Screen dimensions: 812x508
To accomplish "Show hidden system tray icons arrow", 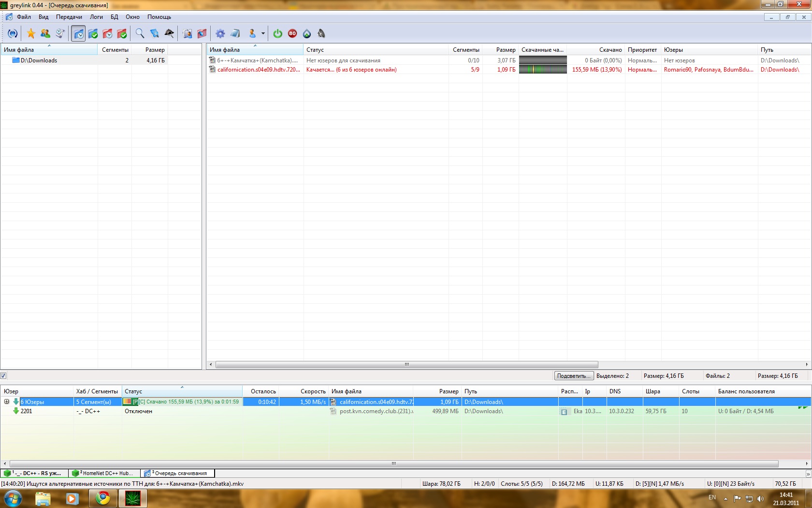I will 725,498.
